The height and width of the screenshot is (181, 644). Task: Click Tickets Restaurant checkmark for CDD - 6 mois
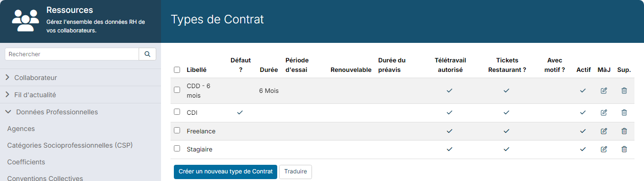506,90
